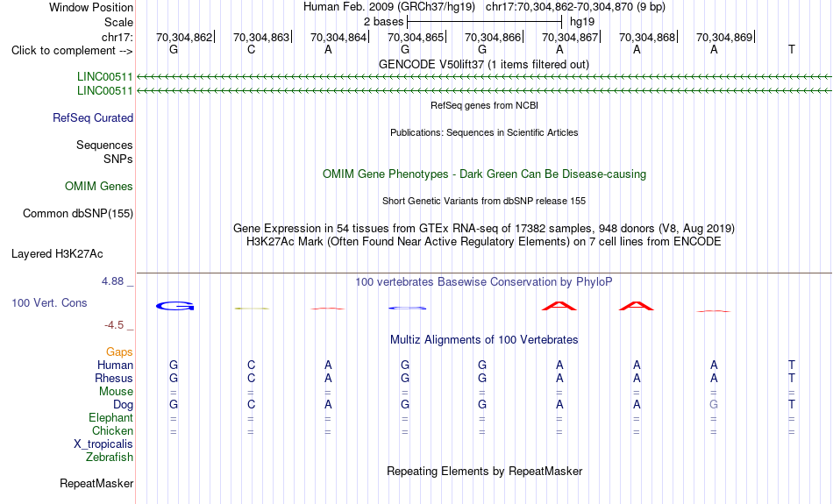This screenshot has height=504, width=833.
Task: Click the Scale label
Action: [x=119, y=22]
